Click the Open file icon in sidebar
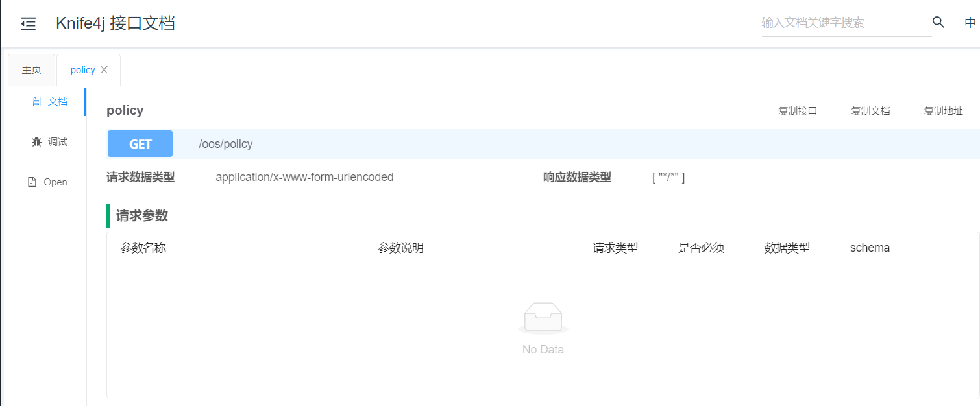The image size is (980, 406). tap(32, 182)
